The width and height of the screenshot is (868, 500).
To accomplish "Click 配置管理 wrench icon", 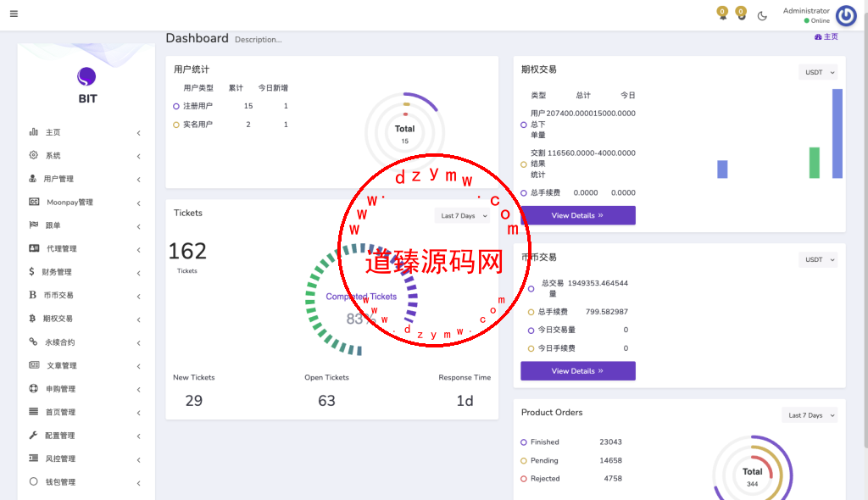I will [x=33, y=436].
